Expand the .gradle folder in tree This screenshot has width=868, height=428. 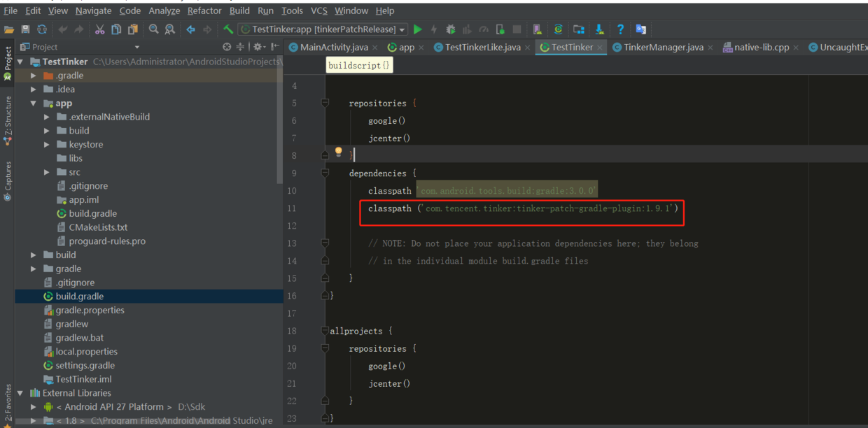click(x=34, y=76)
